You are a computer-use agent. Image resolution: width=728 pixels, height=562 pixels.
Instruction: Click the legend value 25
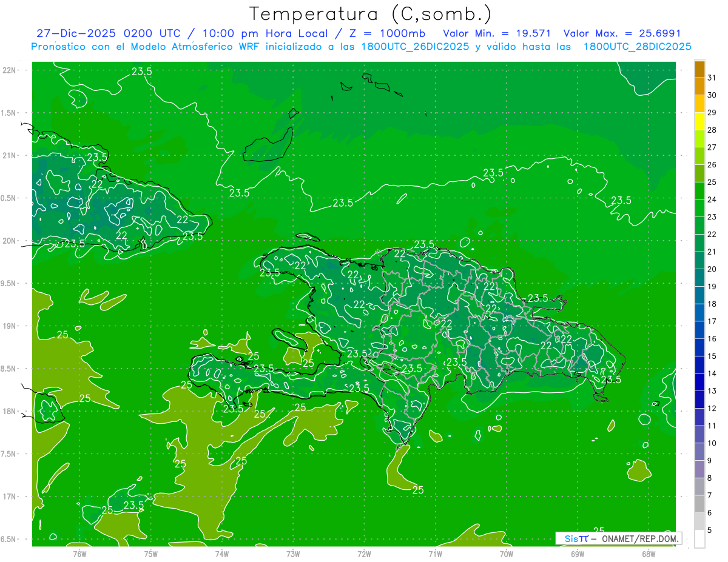[x=712, y=182]
